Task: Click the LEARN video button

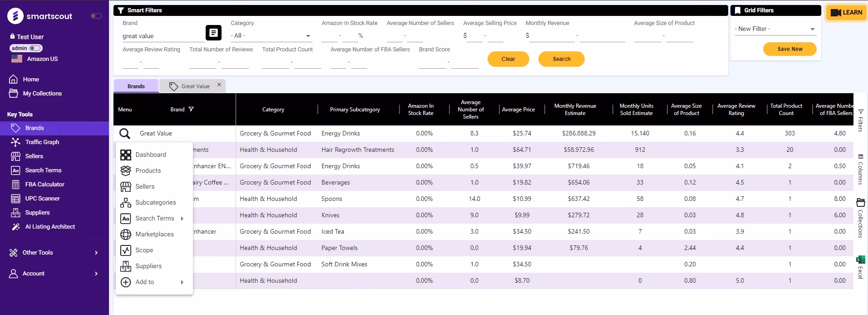Action: tap(847, 13)
